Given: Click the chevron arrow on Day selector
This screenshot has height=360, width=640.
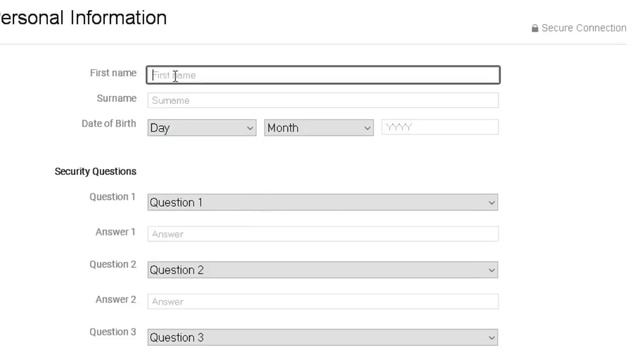Looking at the screenshot, I should (250, 128).
